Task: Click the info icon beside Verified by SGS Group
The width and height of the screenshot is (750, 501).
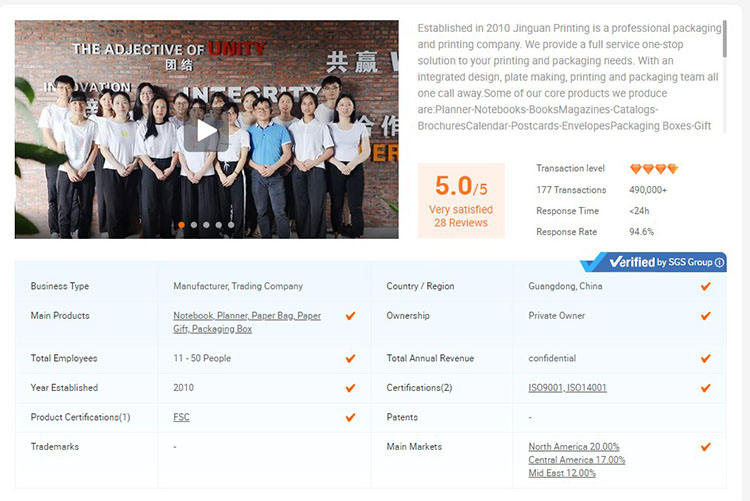Action: click(x=719, y=262)
